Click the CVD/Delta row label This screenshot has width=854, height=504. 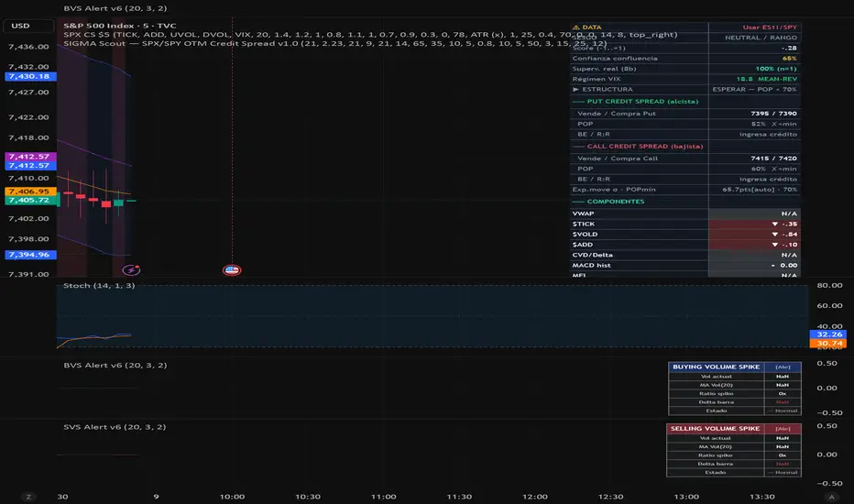pos(592,255)
